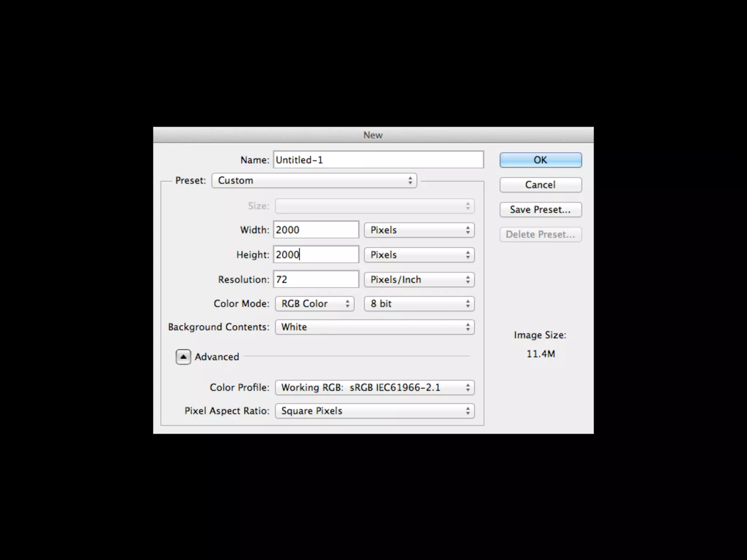
Task: Click the Cancel button
Action: 540,185
